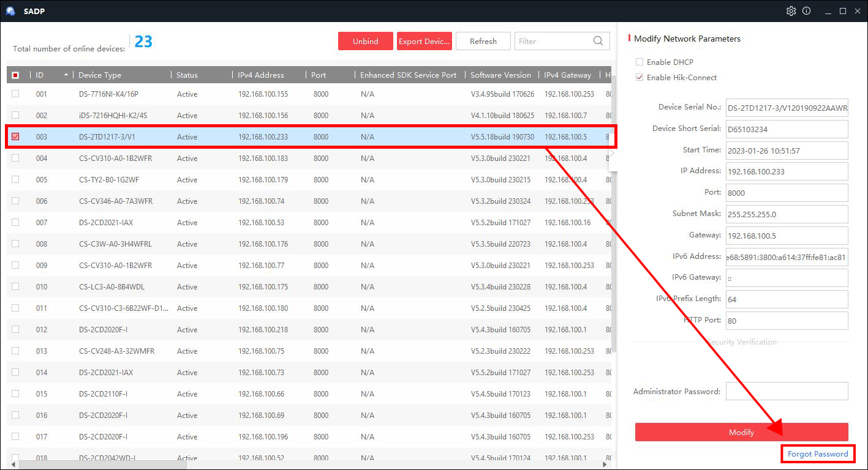Screen dimensions: 868x470
Task: Select device row iDS-7216HQHI-K2/4S
Action: coord(309,115)
